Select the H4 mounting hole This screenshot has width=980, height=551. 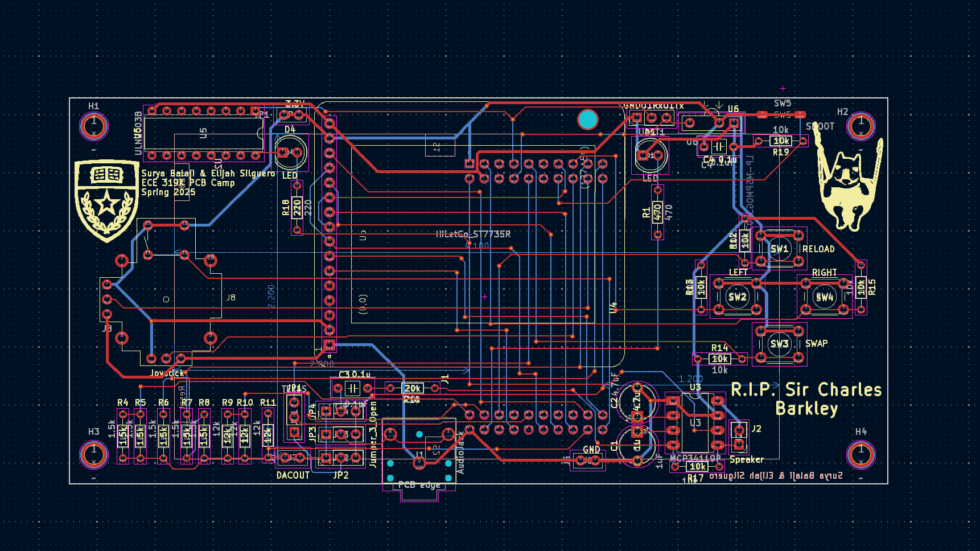click(861, 454)
